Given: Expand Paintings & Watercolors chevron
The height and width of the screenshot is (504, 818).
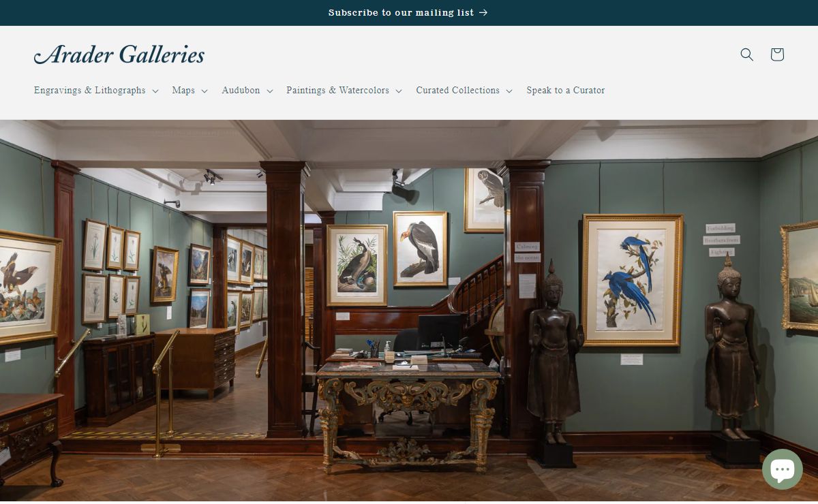Looking at the screenshot, I should point(399,91).
